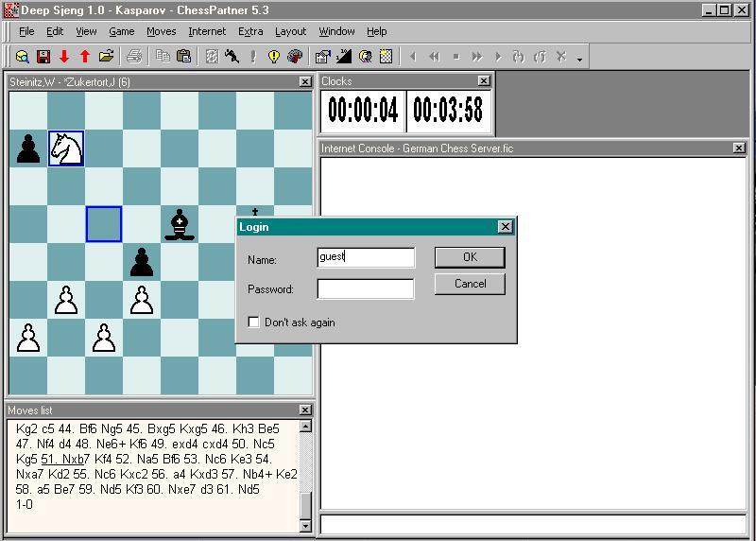The image size is (756, 541).
Task: Enable the "Don't ask again" checkbox
Action: pyautogui.click(x=253, y=323)
